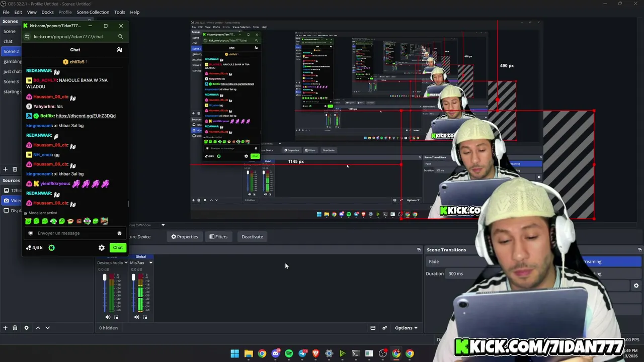Toggle monitoring for Mic/Aux
This screenshot has width=644, height=362.
145,317
